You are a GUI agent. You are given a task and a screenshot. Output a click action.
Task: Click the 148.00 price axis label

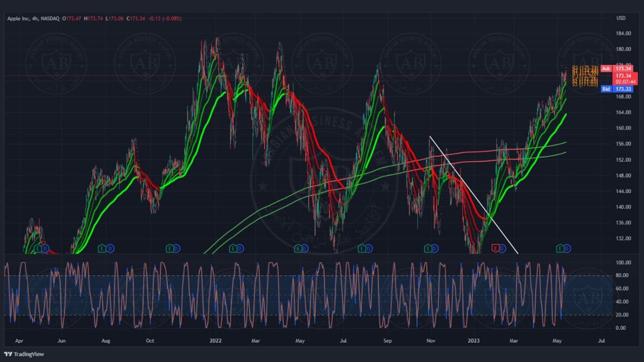click(x=623, y=175)
